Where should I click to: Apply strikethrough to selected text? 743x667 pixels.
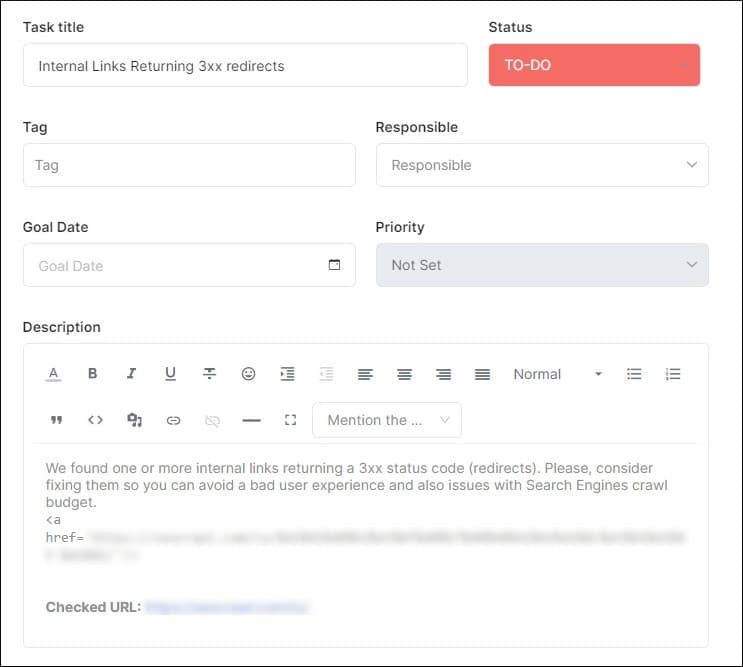point(209,374)
